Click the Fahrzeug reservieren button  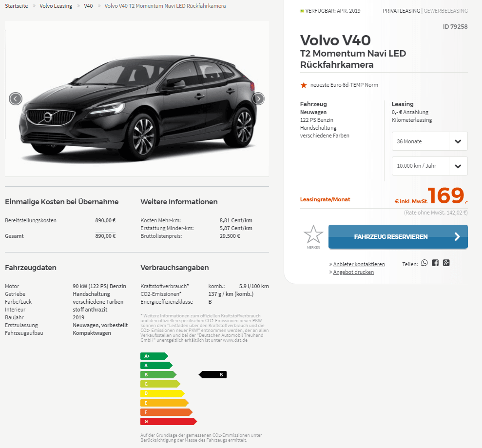[398, 237]
